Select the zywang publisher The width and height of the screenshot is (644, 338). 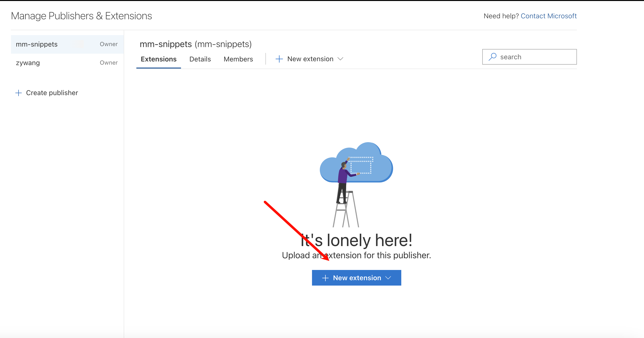pos(67,63)
